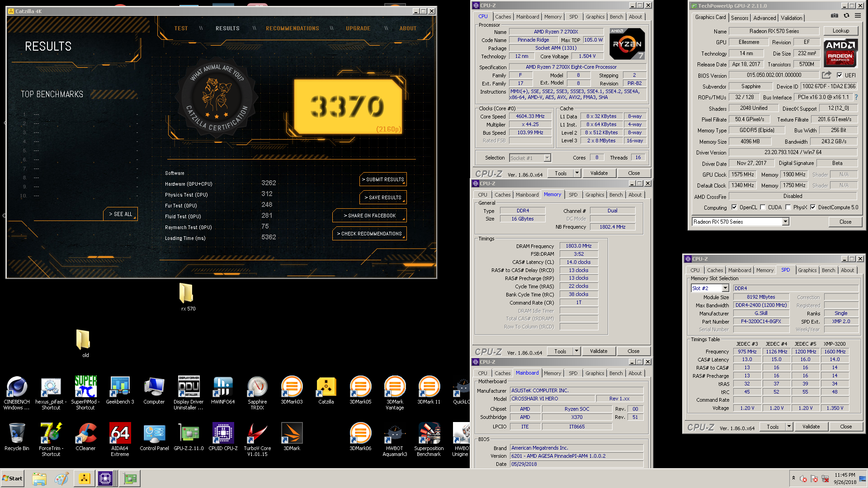868x488 pixels.
Task: Open the Recycle Bin icon
Action: tap(17, 436)
